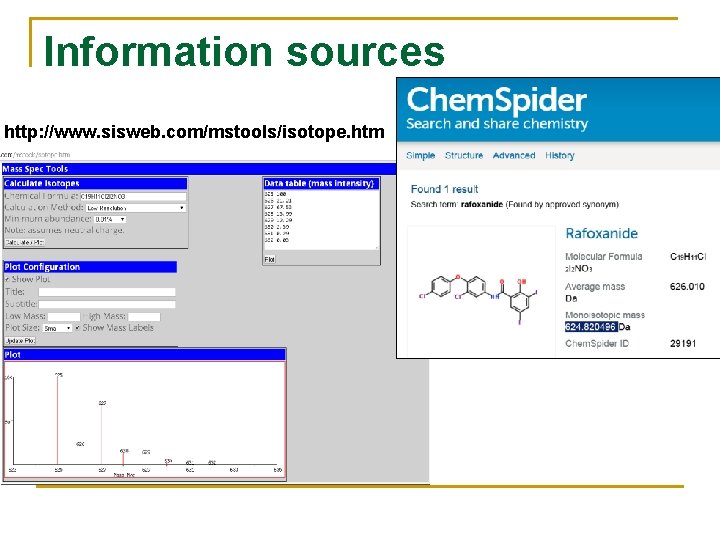
Task: Open the Minimum abundance dropdown
Action: 110,219
